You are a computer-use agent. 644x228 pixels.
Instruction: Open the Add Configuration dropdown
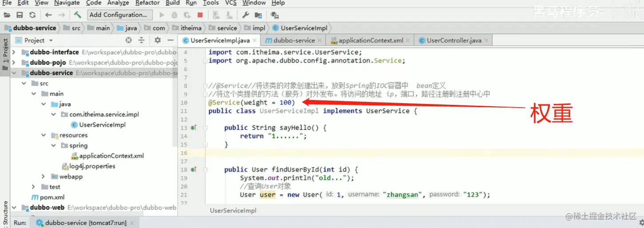click(x=119, y=15)
